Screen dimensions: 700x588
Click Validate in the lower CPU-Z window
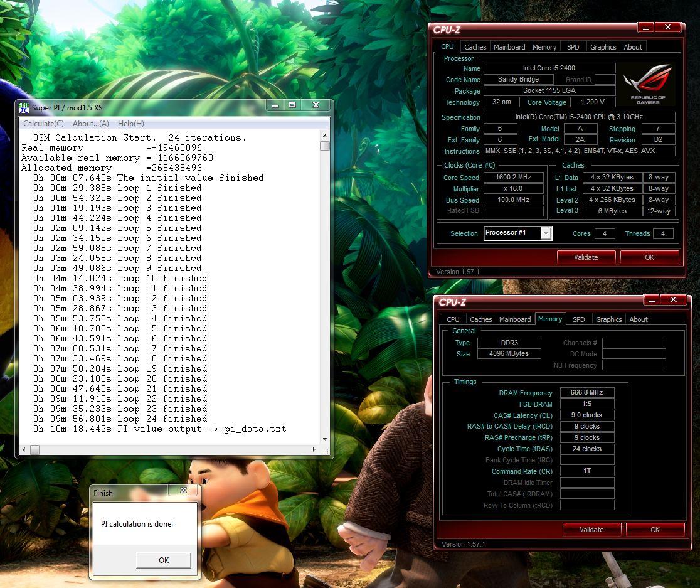pyautogui.click(x=591, y=530)
